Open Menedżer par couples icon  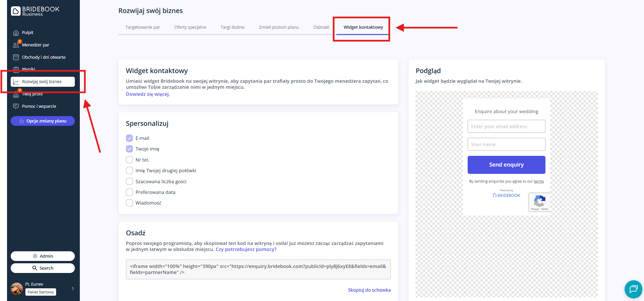(16, 45)
